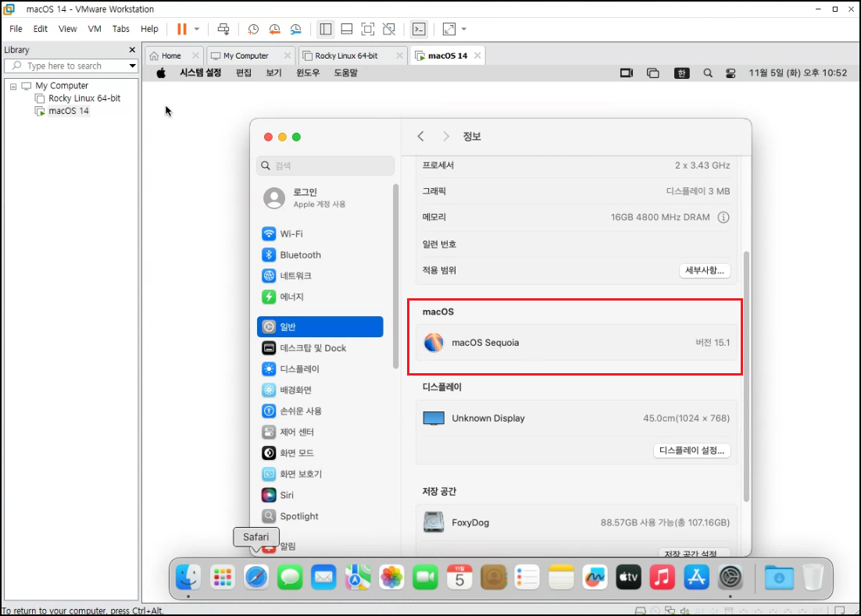Viewport: 861px width, 616px height.
Task: Click the Korean input source icon
Action: [681, 73]
